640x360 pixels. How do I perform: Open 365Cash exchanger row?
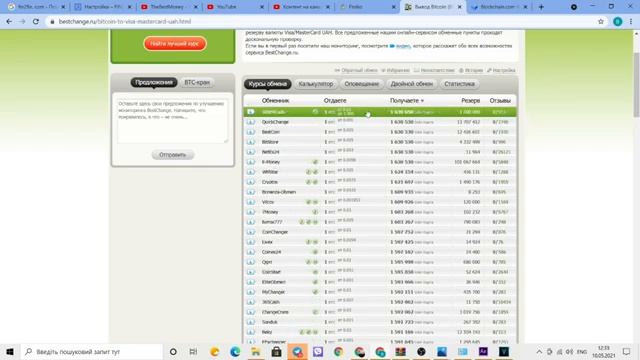[380, 302]
